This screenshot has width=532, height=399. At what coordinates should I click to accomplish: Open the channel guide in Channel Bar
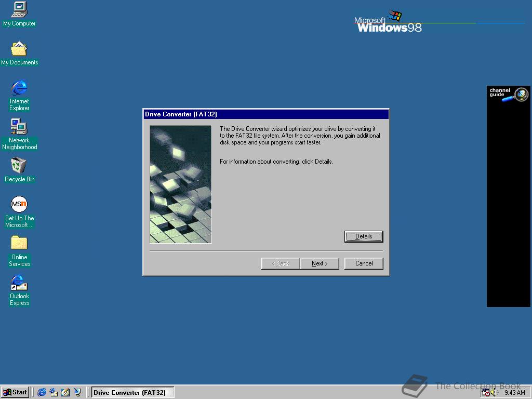508,95
